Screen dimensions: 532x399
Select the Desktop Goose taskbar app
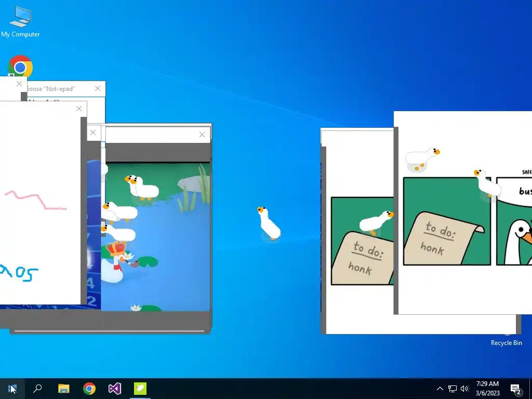[x=140, y=389]
